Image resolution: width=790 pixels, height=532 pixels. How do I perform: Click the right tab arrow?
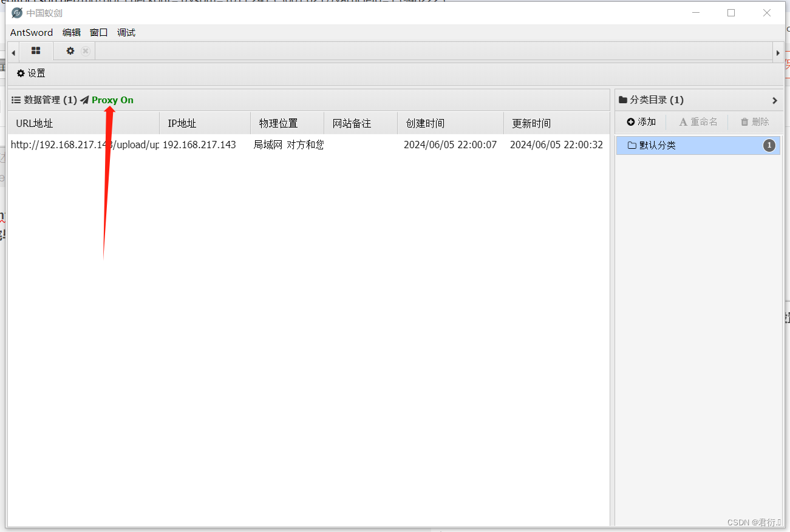coord(778,53)
